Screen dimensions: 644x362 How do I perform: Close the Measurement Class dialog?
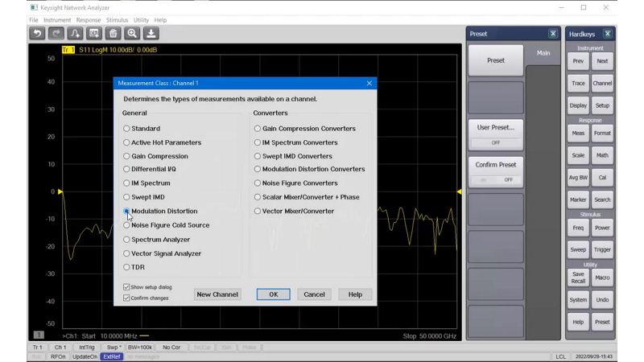click(x=369, y=84)
